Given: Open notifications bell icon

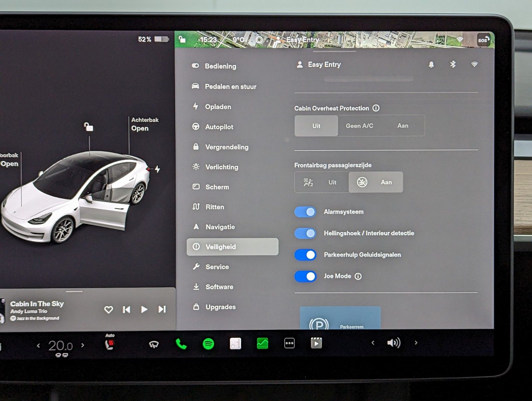Looking at the screenshot, I should click(431, 65).
